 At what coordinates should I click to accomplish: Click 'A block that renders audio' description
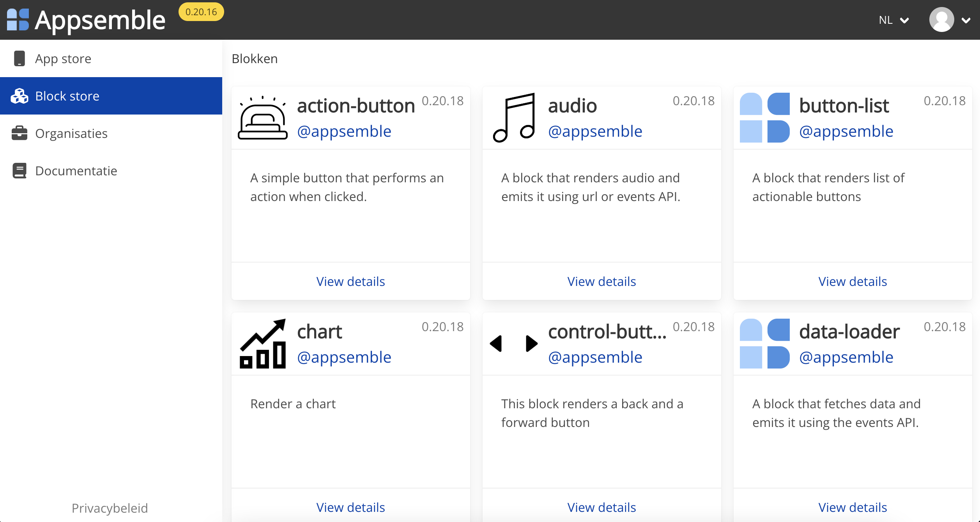pos(591,187)
